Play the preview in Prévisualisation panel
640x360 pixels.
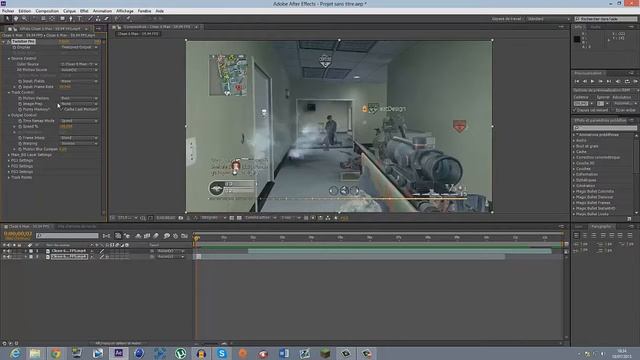point(593,82)
